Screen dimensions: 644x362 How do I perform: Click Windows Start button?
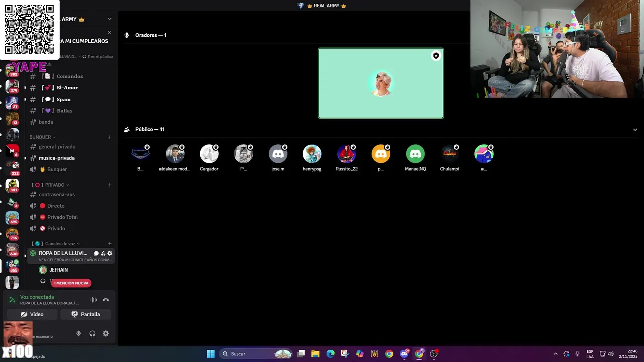click(211, 354)
